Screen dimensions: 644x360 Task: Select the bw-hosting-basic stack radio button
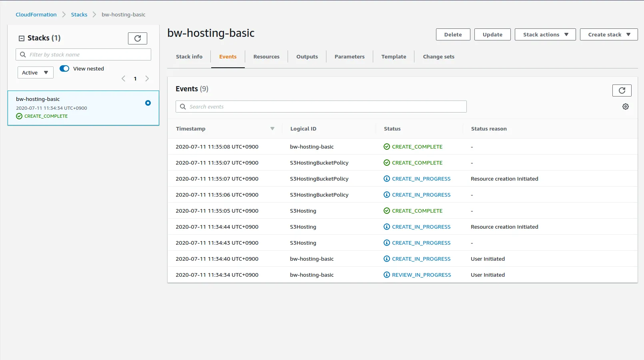(148, 103)
